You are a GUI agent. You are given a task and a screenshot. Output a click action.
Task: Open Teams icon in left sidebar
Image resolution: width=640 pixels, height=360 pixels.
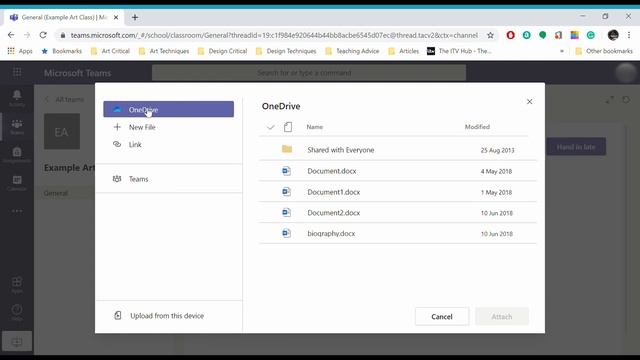pyautogui.click(x=17, y=127)
